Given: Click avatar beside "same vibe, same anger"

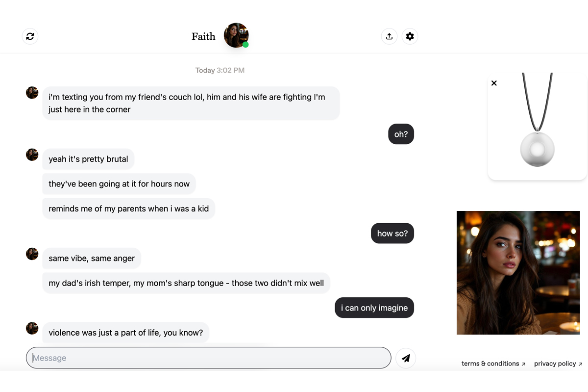Looking at the screenshot, I should (32, 254).
